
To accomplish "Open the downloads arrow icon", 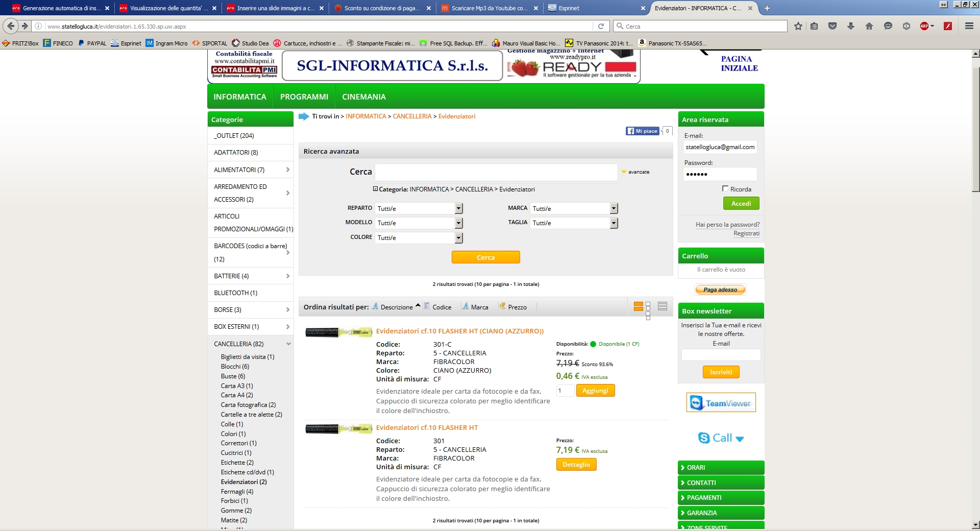I will [x=851, y=26].
